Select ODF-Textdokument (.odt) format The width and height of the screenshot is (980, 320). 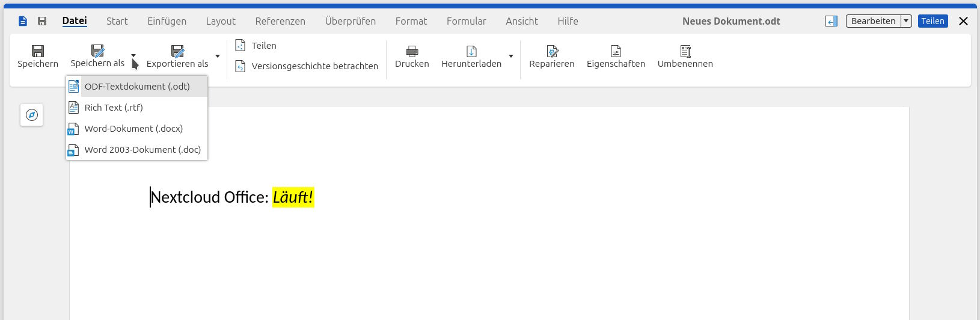coord(137,87)
